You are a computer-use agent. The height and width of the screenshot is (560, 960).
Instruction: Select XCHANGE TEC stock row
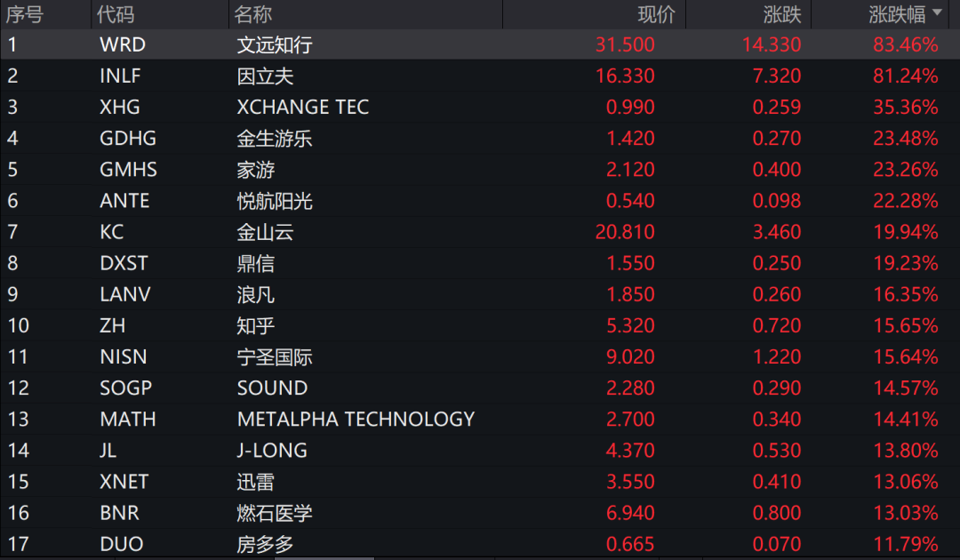(480, 107)
